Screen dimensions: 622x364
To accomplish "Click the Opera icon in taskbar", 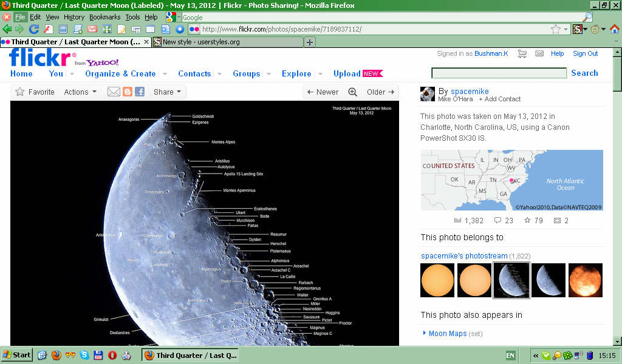I will coord(112,356).
